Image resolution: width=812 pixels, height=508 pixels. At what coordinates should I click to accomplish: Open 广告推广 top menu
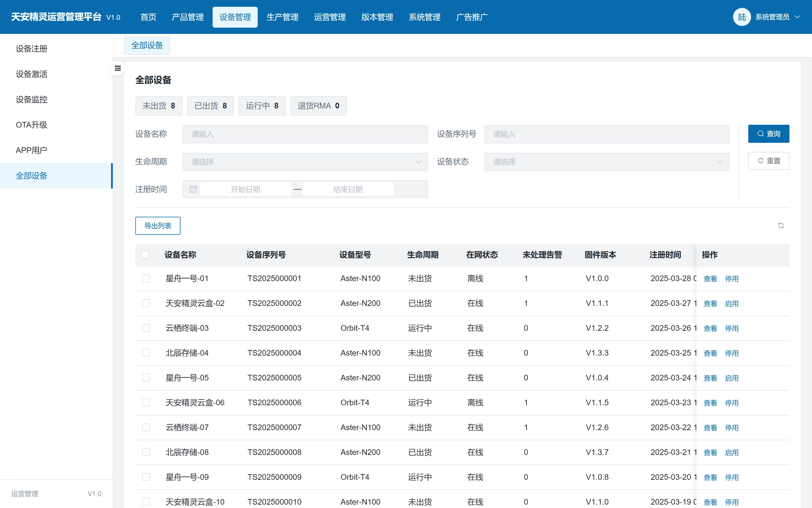[472, 17]
